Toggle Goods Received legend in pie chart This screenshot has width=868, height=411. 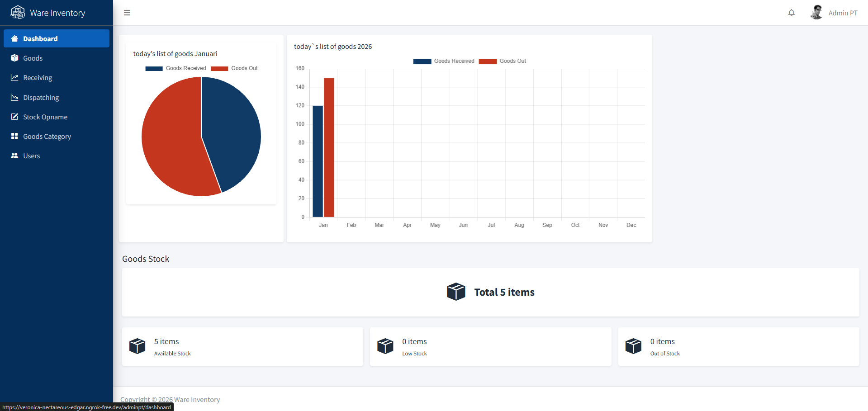(x=176, y=68)
